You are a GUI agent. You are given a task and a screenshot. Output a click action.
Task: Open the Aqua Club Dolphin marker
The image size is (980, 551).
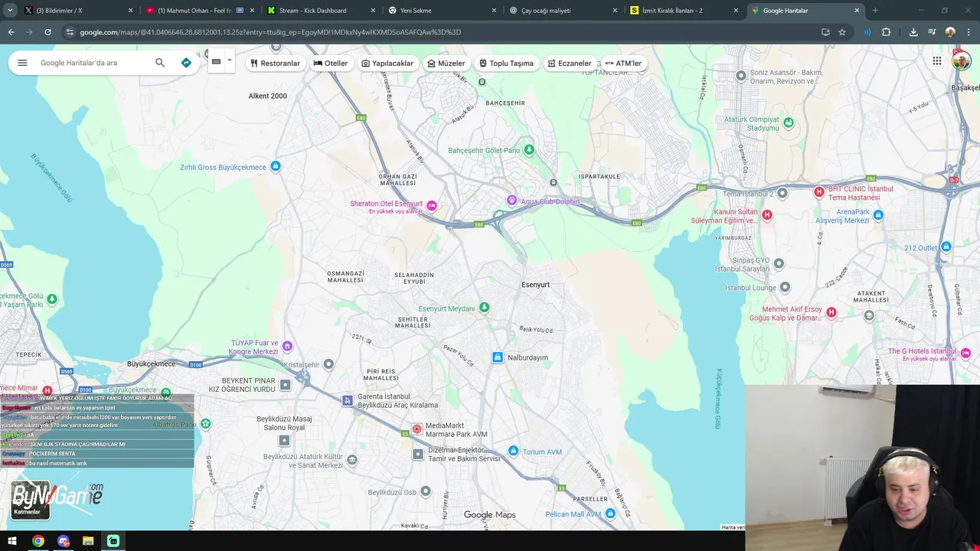(x=512, y=201)
